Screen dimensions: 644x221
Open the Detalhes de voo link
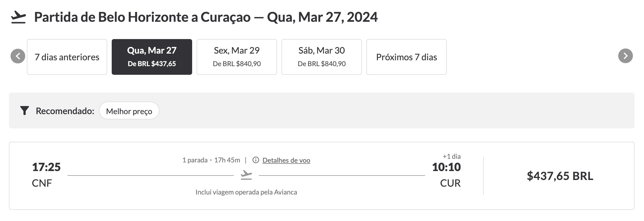pyautogui.click(x=286, y=160)
